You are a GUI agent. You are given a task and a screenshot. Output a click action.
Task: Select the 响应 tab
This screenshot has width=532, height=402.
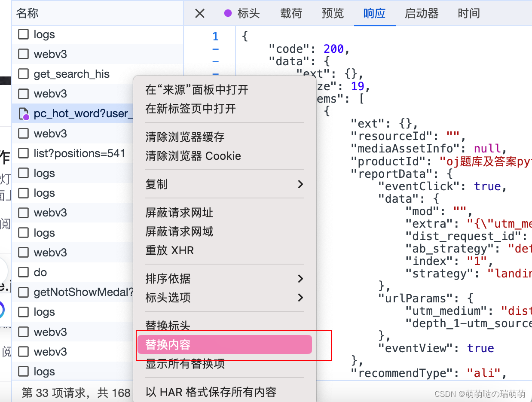(x=374, y=13)
